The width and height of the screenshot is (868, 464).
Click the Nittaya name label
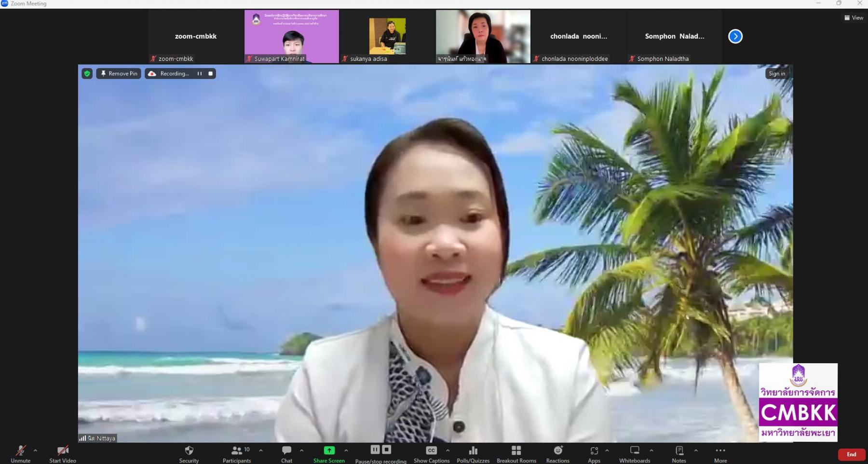[x=102, y=438]
